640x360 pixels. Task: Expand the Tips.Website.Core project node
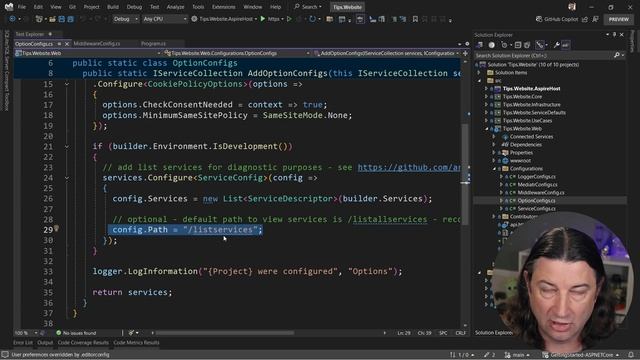pyautogui.click(x=486, y=97)
